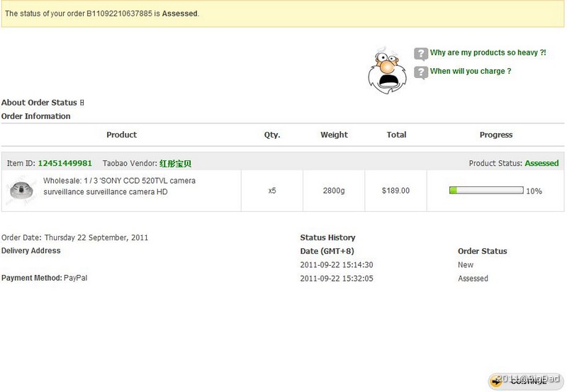Open Item ID 12451449981 link
The height and width of the screenshot is (392, 567).
click(64, 163)
